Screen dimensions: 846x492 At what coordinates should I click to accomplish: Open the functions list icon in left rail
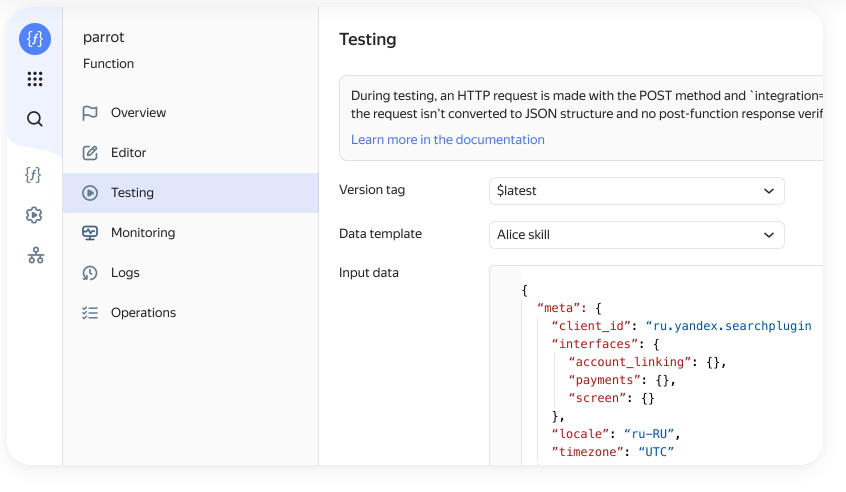click(35, 175)
